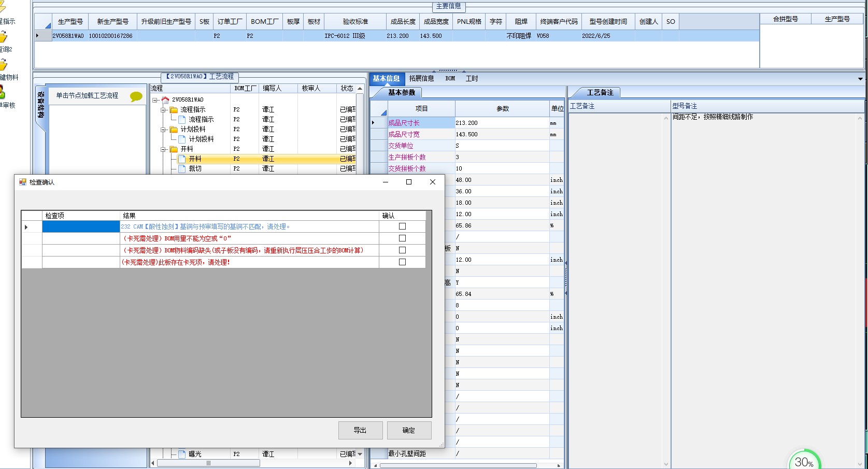Click the 检查项 column header in dialog
Viewport: 868px width, 469px height.
tap(81, 216)
